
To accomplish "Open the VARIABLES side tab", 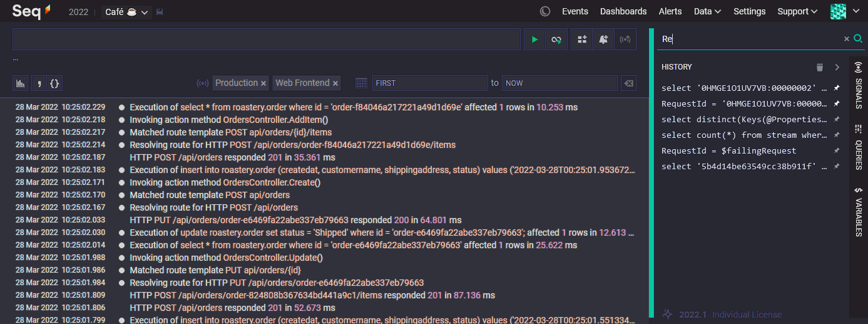I will click(858, 211).
